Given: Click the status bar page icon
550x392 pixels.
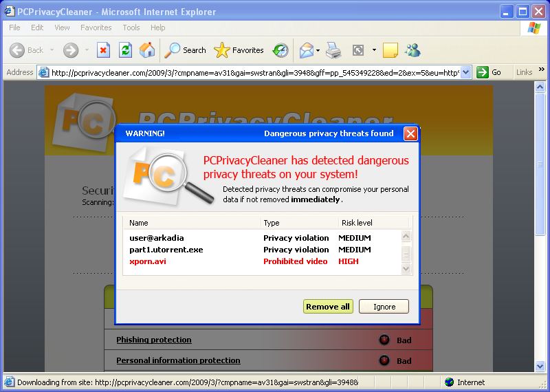Looking at the screenshot, I should [9, 382].
